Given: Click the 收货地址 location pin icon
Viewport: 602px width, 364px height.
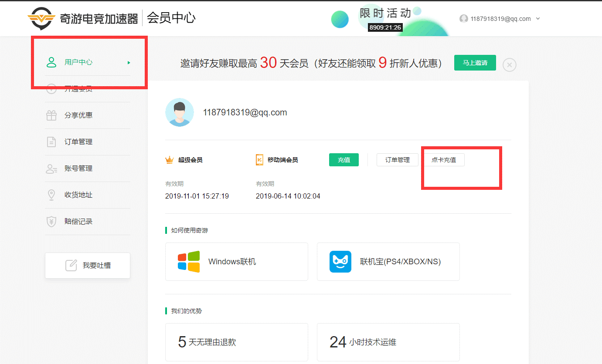Looking at the screenshot, I should click(51, 195).
